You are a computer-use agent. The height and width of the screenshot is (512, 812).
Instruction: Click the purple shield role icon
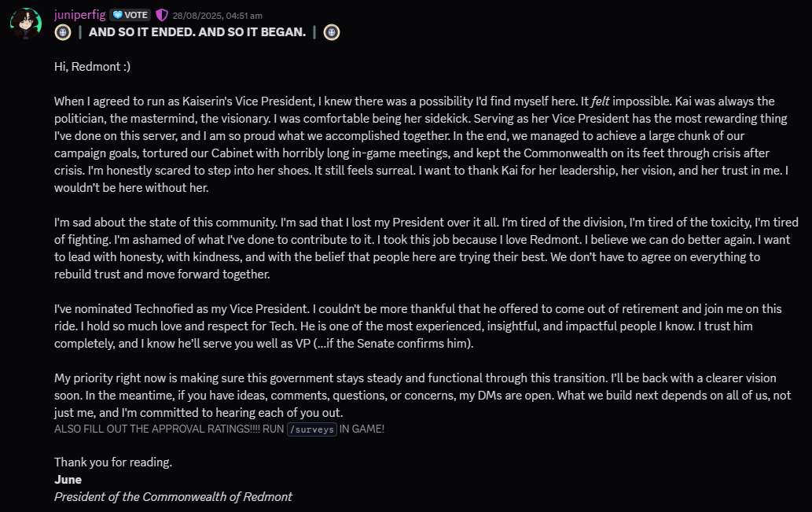pos(162,15)
